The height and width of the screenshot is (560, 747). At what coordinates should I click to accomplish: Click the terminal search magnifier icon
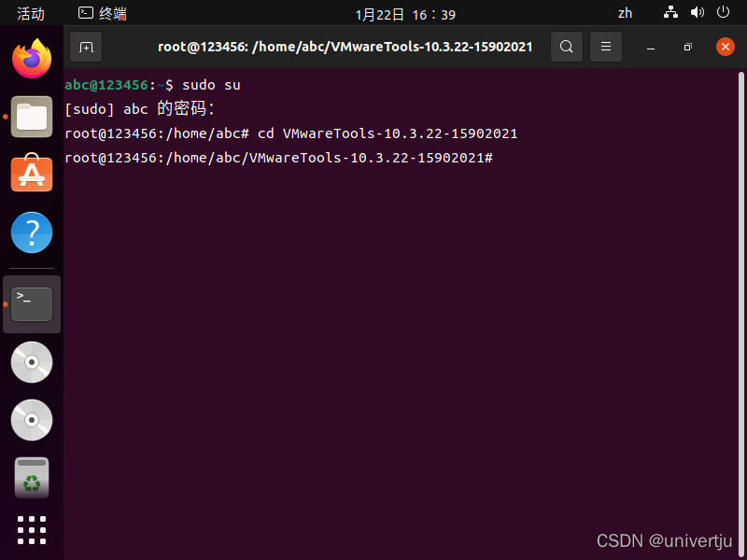pyautogui.click(x=566, y=47)
